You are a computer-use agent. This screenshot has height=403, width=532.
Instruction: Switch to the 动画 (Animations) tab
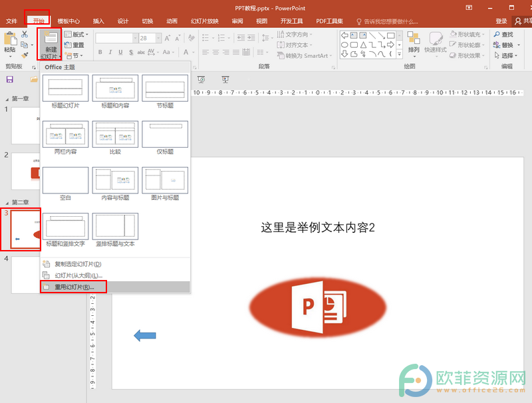coord(172,21)
